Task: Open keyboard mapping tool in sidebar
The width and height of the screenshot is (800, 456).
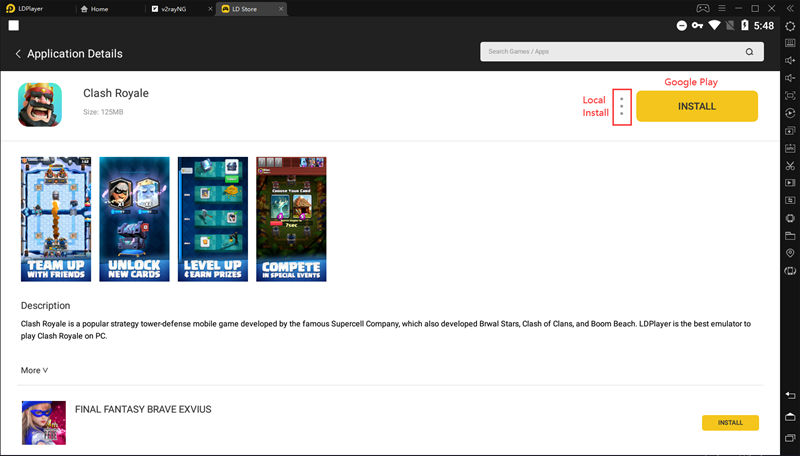Action: click(x=790, y=43)
